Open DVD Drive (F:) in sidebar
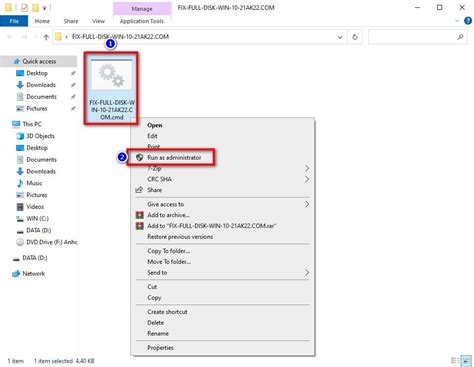This screenshot has height=367, width=474. pos(51,242)
